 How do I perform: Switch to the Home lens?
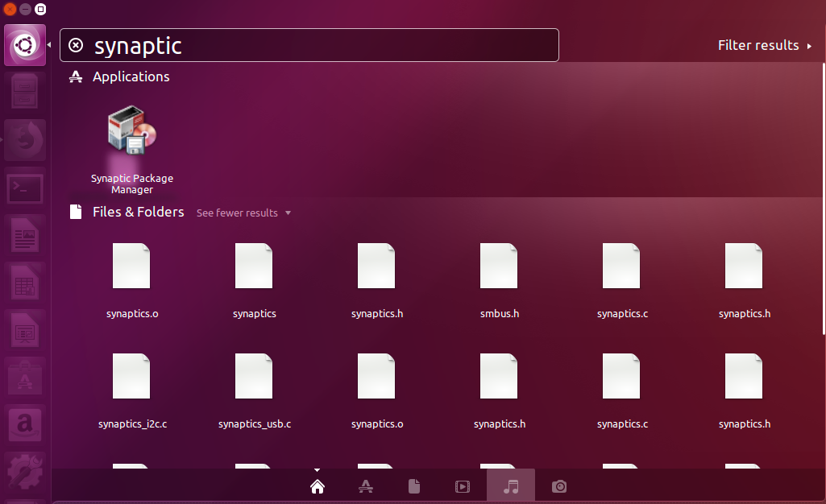point(318,486)
